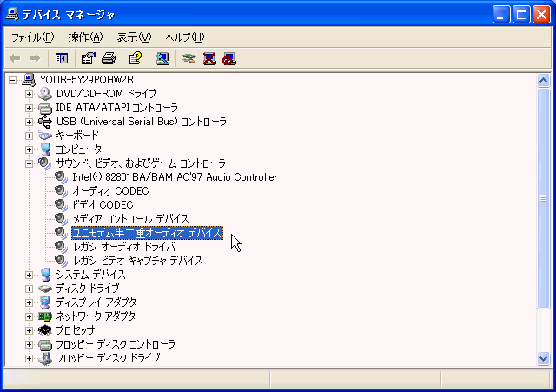Scan for hardware changes toolbar icon
The width and height of the screenshot is (556, 392).
point(162,58)
